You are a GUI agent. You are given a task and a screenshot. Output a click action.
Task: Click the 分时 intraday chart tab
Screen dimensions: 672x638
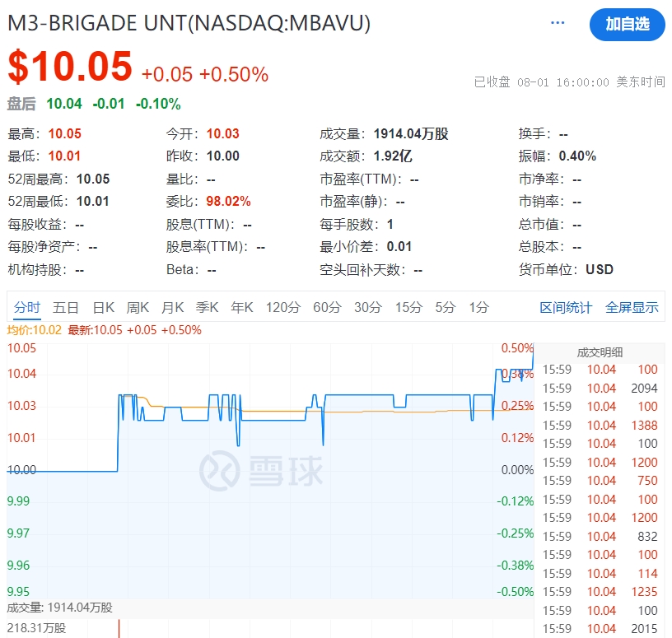point(28,306)
